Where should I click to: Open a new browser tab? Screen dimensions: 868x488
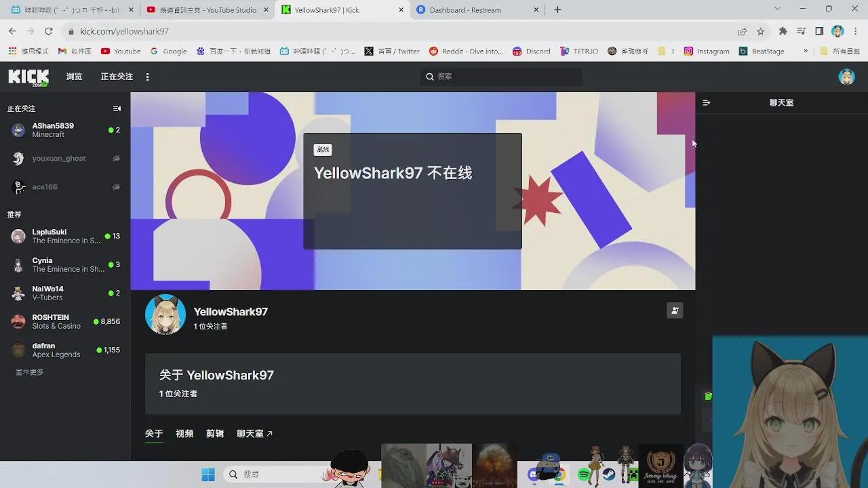[x=557, y=10]
